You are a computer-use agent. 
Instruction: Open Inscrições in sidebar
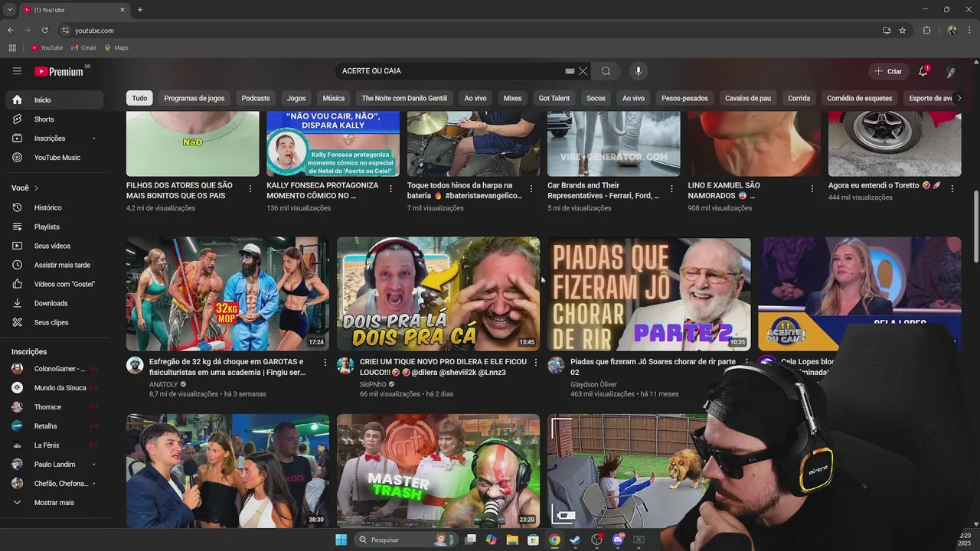(x=53, y=139)
